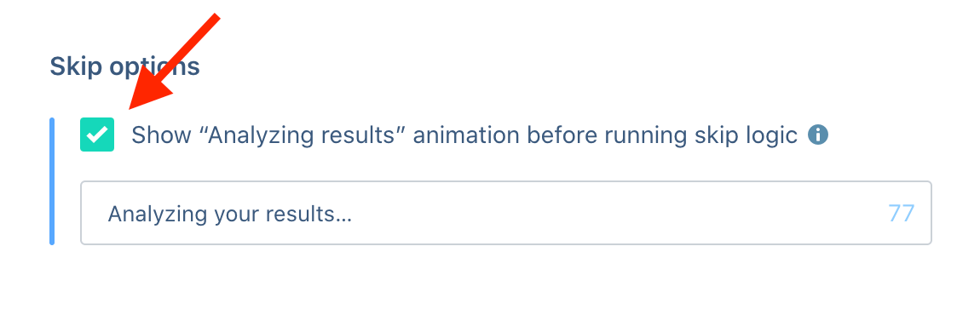Uncheck the "Analyzing results" animation checkbox
The height and width of the screenshot is (315, 980).
click(x=97, y=135)
